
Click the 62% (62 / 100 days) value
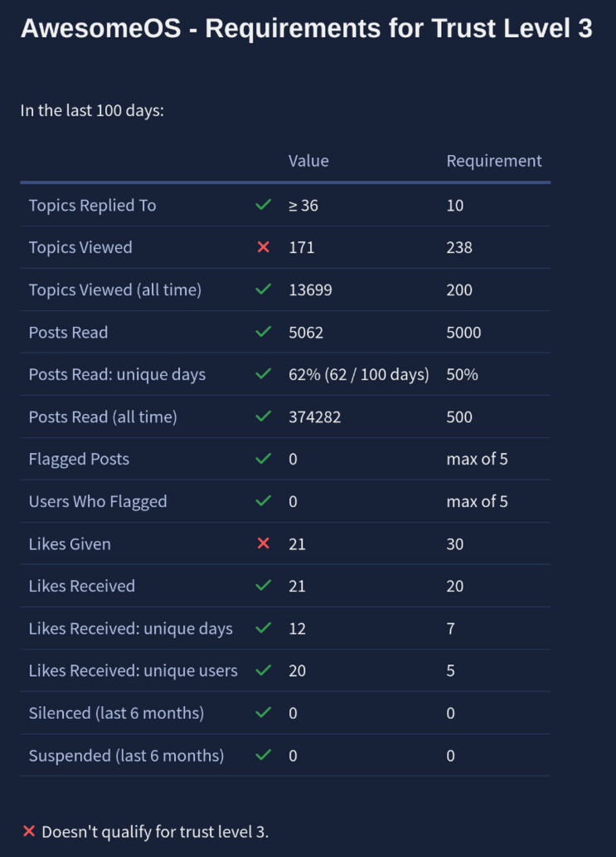tap(359, 374)
